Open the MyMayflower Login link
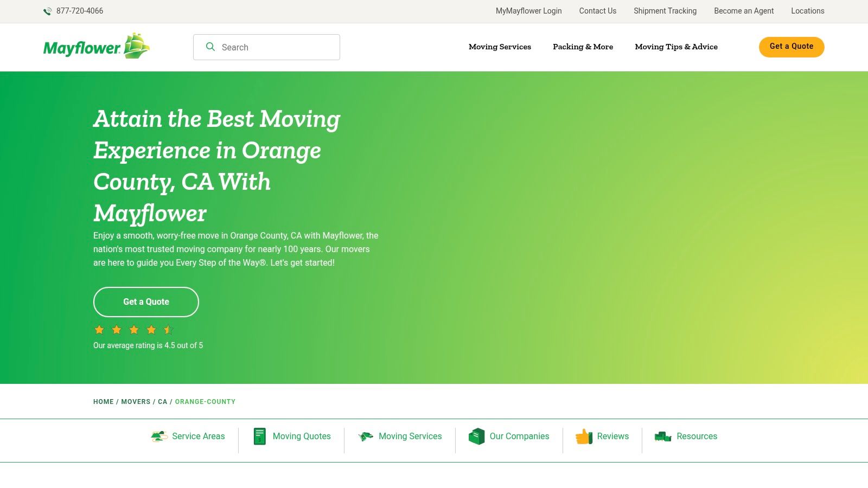 click(x=528, y=11)
